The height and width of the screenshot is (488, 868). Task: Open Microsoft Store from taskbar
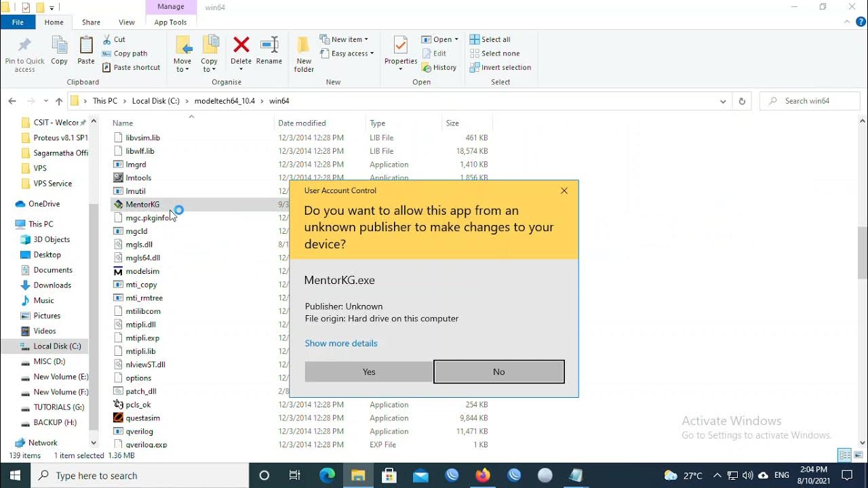click(x=389, y=475)
